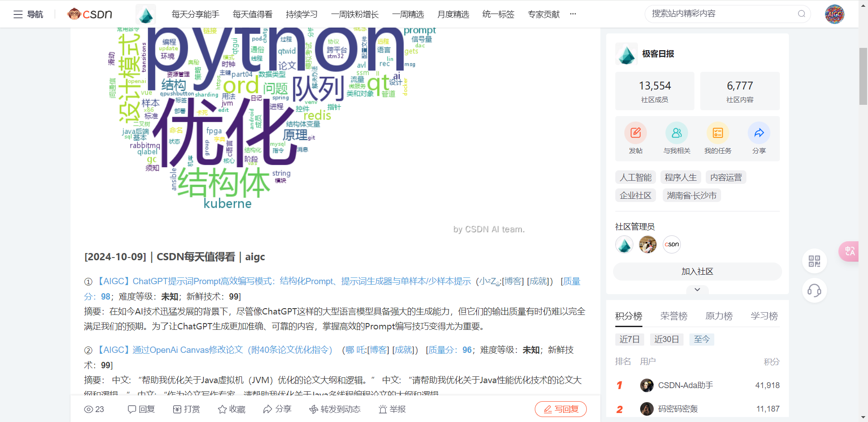Open the 通过OpenAi Canvas修改论文 article link

coord(215,350)
